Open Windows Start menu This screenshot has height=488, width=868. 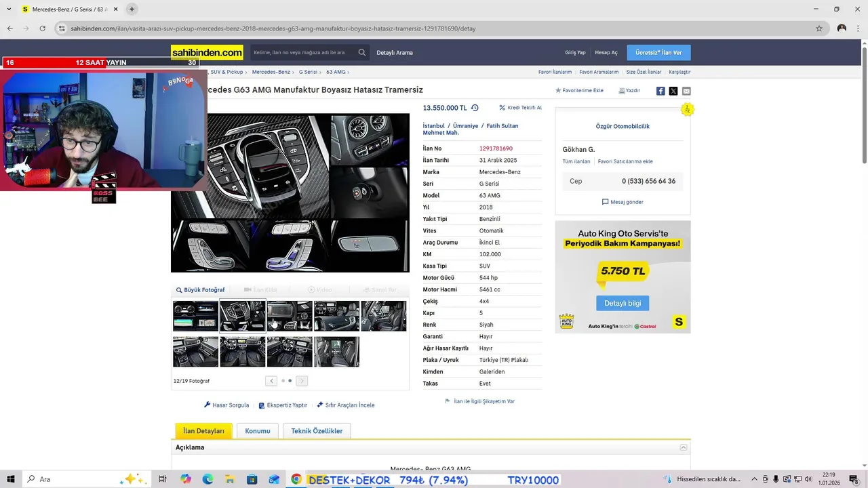point(11,479)
